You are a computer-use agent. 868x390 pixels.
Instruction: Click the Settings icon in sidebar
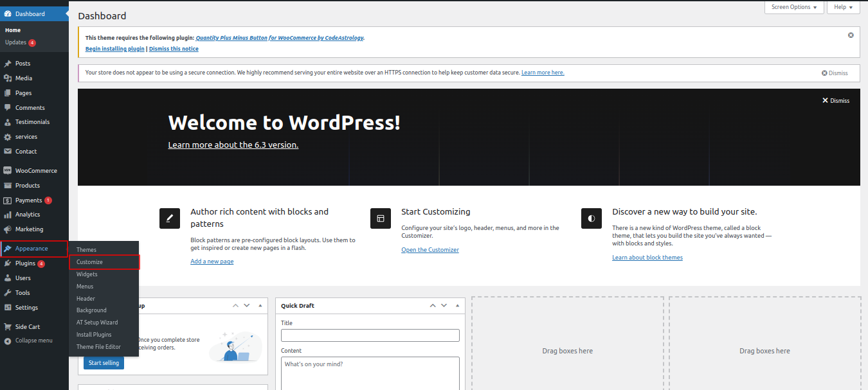click(8, 308)
